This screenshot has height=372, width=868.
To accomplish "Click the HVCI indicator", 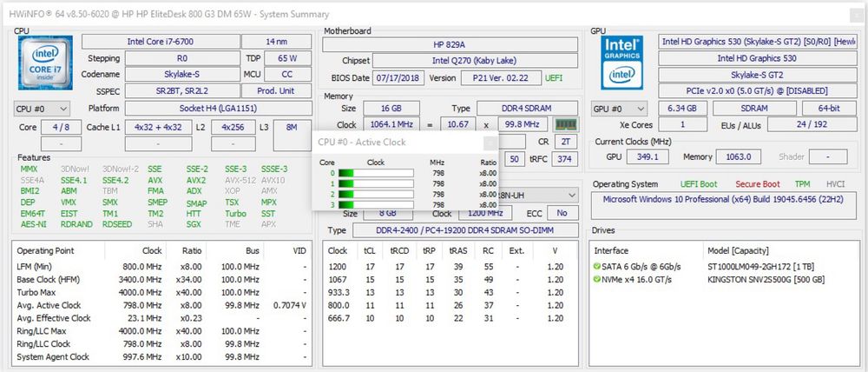I will tap(835, 184).
